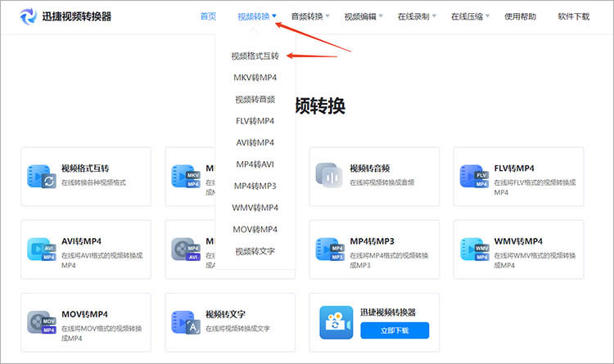Expand the 在线压缩 nav dropdown
The height and width of the screenshot is (364, 614).
(x=470, y=16)
